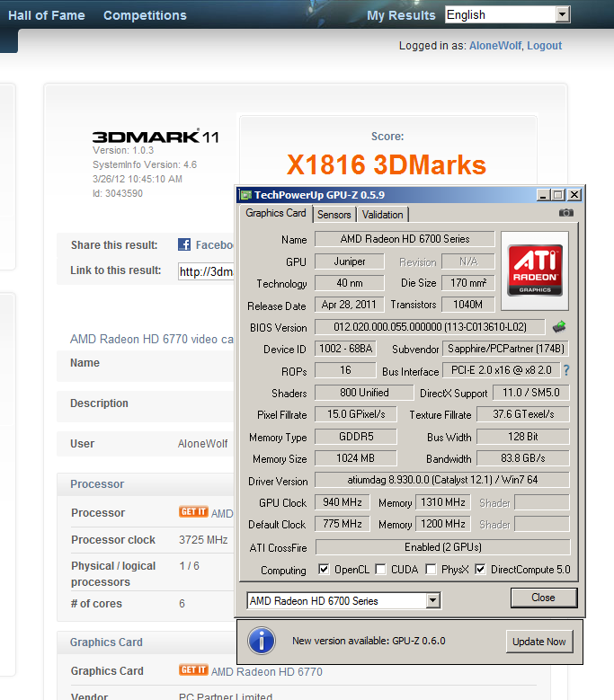Click the GPU-Z title bar app icon

(245, 195)
